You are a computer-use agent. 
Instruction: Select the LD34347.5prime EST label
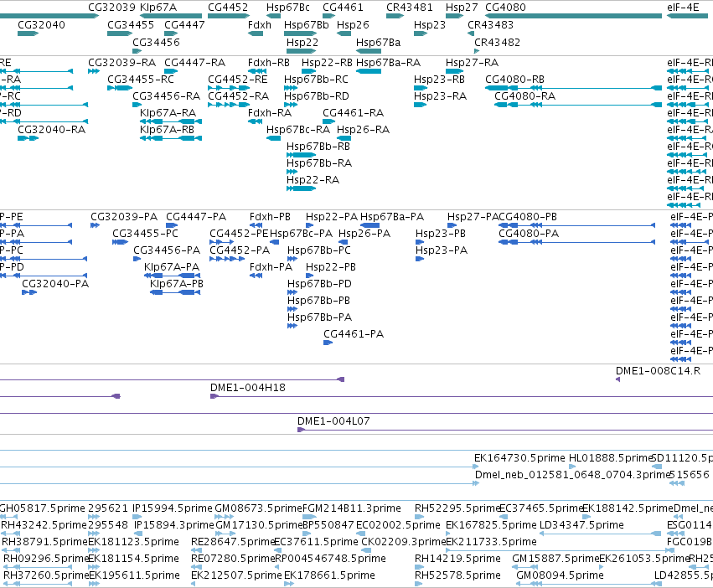(x=581, y=525)
